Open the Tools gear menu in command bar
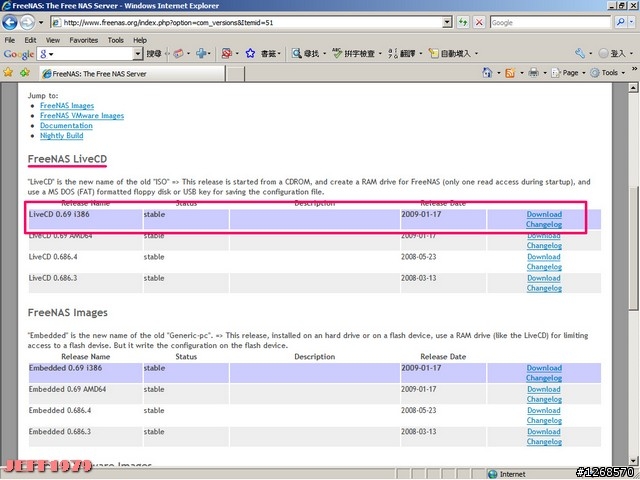The height and width of the screenshot is (480, 640). [605, 73]
